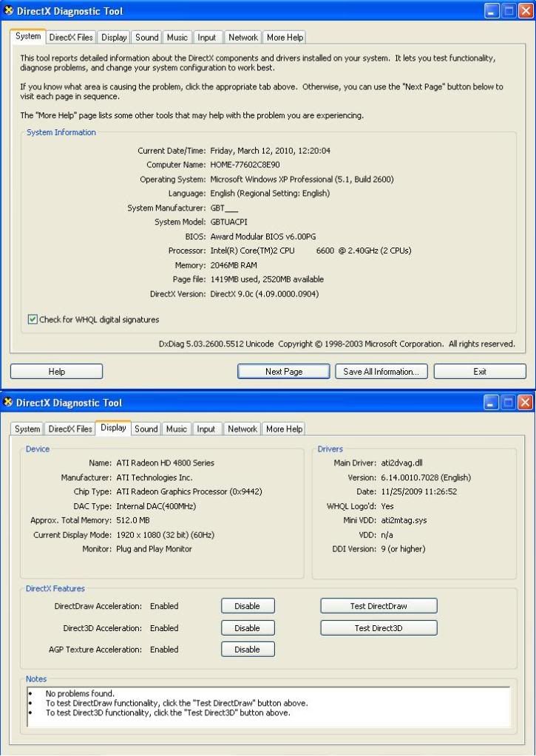Switch to Input tab in the lower window
Screen dimensions: 536x756
click(206, 429)
